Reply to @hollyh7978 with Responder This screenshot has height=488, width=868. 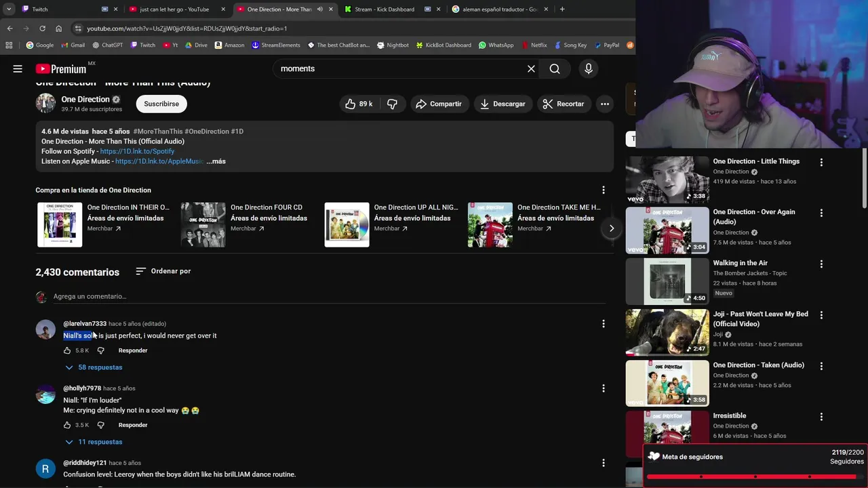133,425
